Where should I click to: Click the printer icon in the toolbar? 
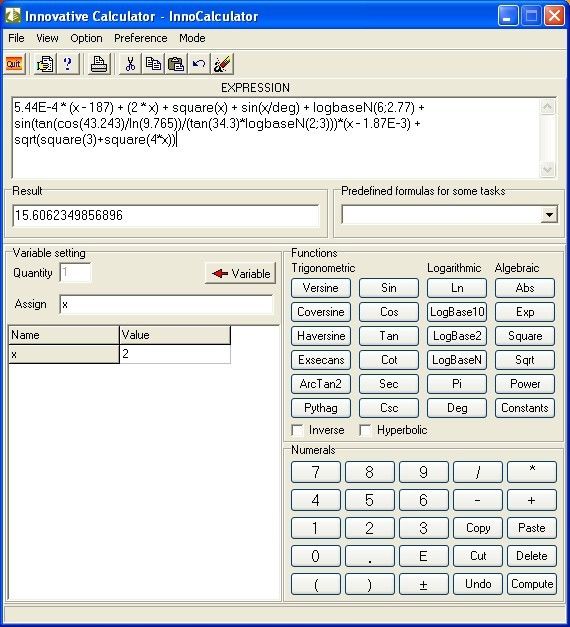99,64
